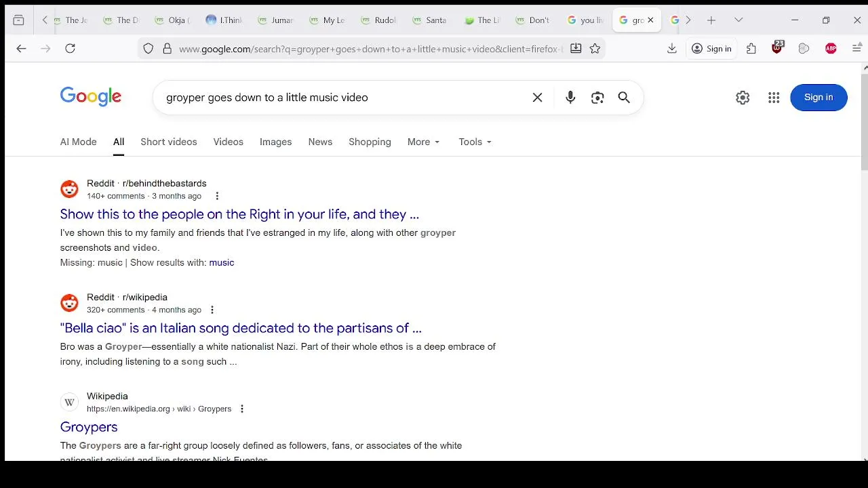Reload the current page

pos(70,48)
